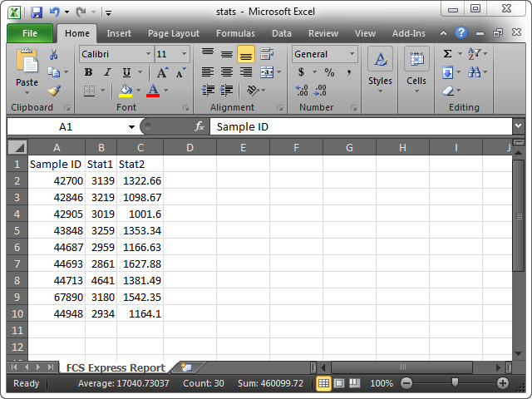Insert a new worksheet tab icon

[x=186, y=367]
